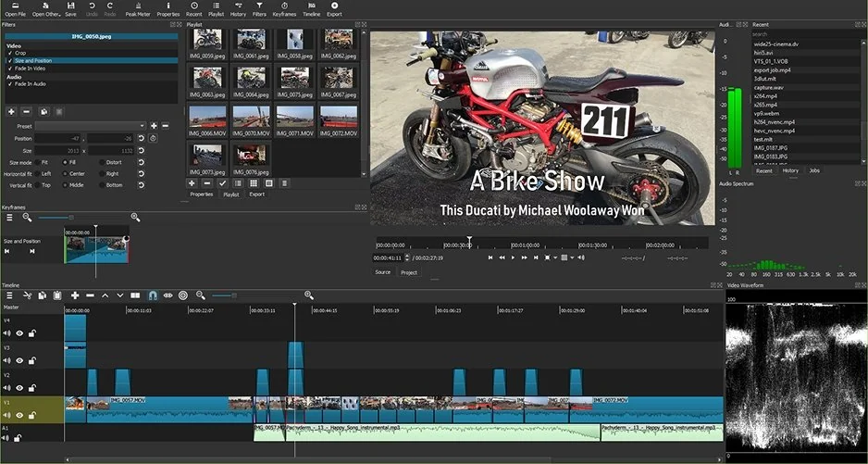Open the Export panel from the toolbar

pyautogui.click(x=334, y=9)
